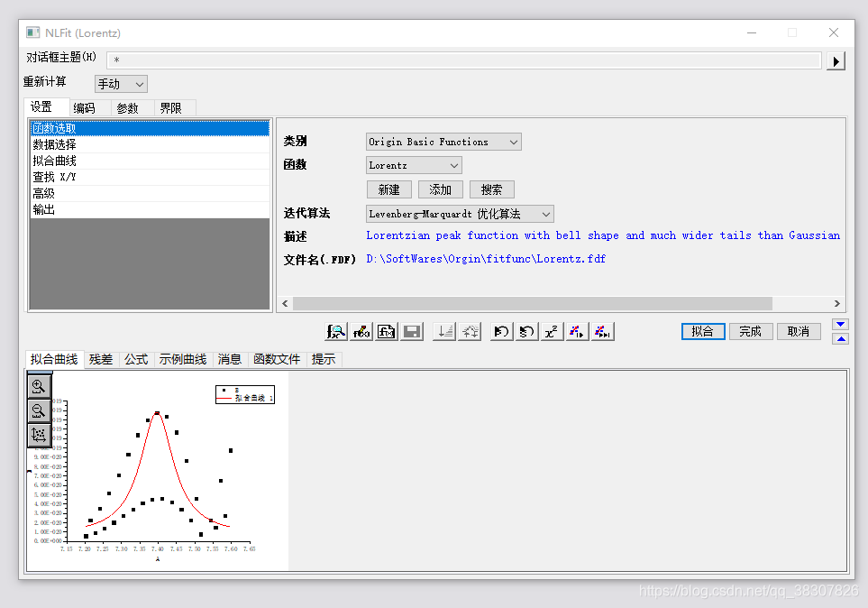The image size is (868, 608).
Task: Click the blue up-triangle panel toggle
Action: pos(840,338)
